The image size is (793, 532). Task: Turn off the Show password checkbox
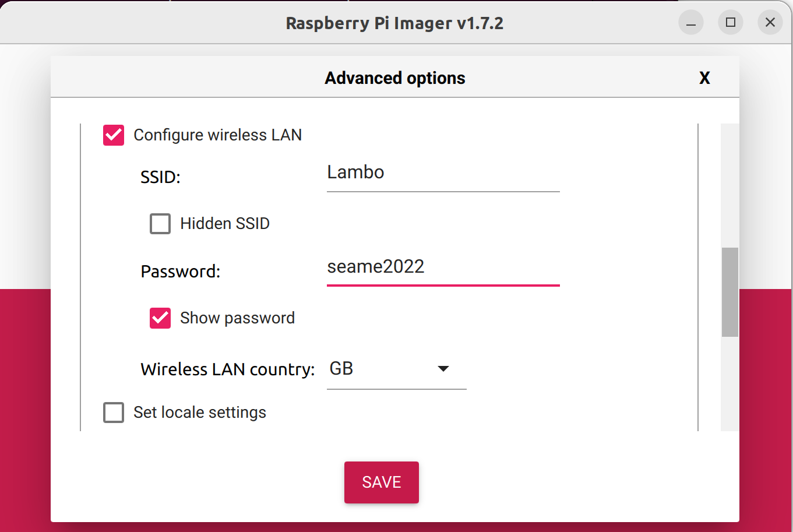(x=160, y=318)
